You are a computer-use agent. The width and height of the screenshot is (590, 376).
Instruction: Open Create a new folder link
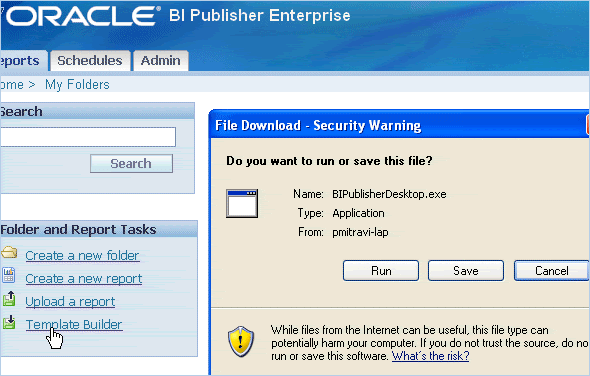coord(82,256)
